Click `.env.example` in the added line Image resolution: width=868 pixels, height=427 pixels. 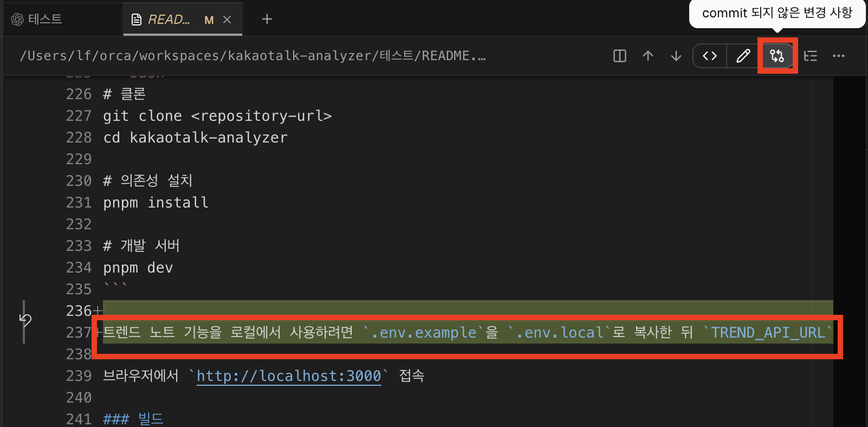coord(423,333)
